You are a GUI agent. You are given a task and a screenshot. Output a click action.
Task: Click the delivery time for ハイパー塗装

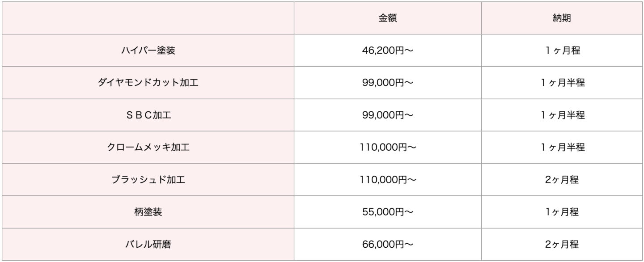pos(562,51)
